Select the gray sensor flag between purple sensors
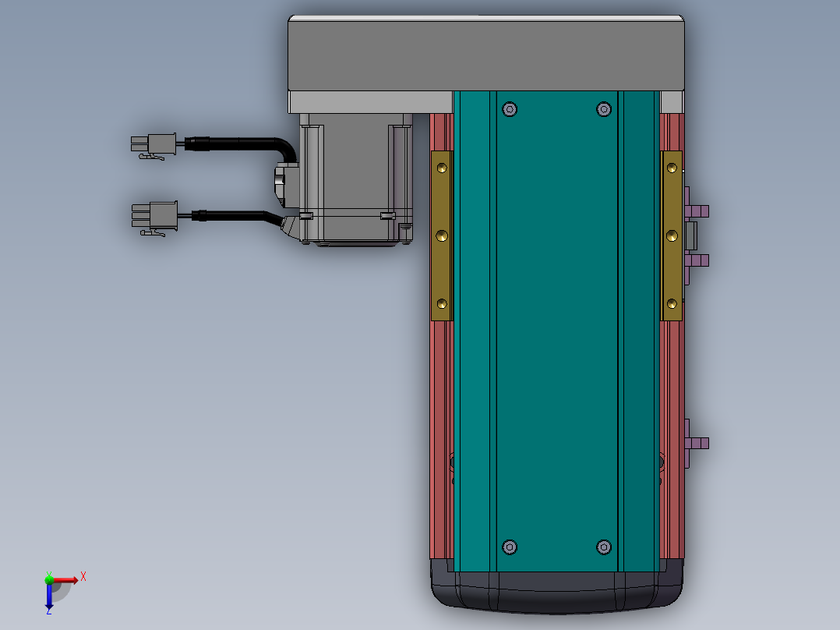The width and height of the screenshot is (840, 630). 691,236
